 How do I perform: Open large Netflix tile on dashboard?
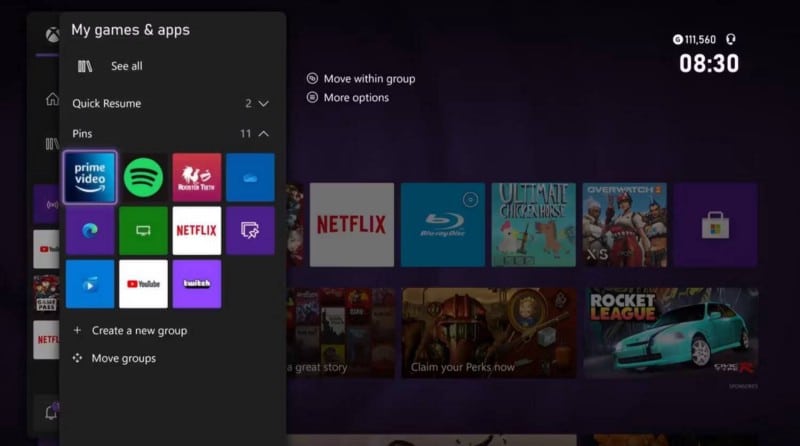click(352, 225)
